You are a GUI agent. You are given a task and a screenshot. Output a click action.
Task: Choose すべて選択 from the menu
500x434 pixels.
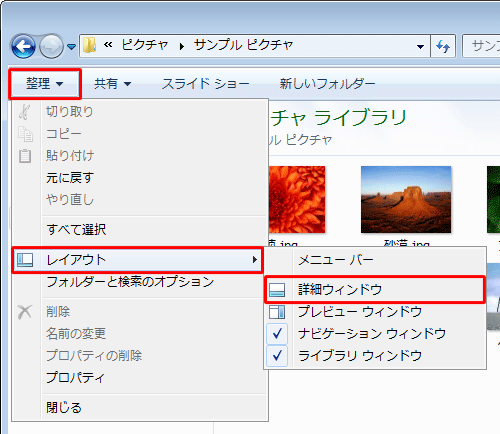(x=140, y=230)
